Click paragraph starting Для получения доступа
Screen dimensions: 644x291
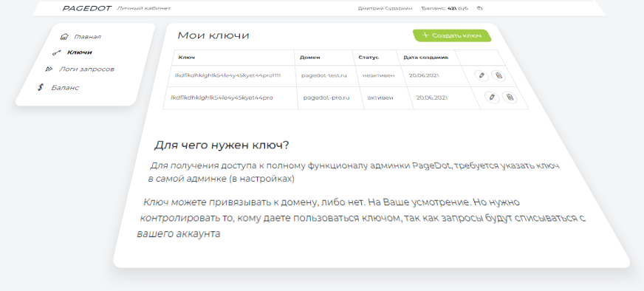354,172
